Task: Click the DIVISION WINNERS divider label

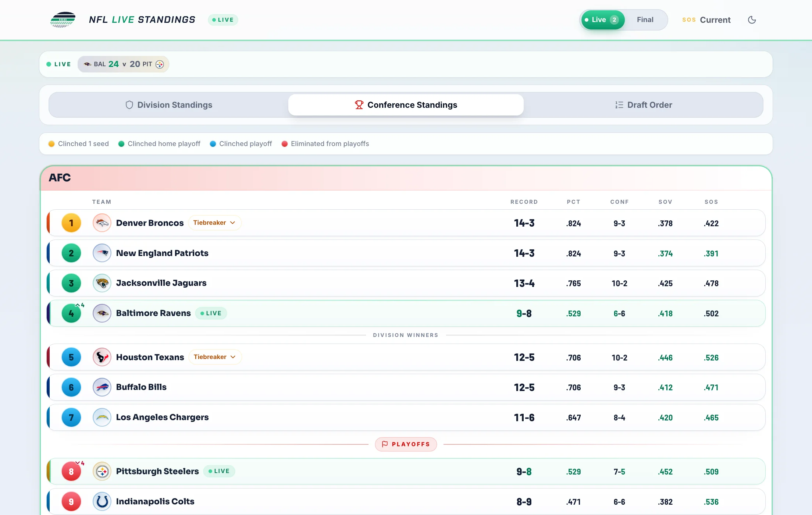Action: (x=406, y=335)
